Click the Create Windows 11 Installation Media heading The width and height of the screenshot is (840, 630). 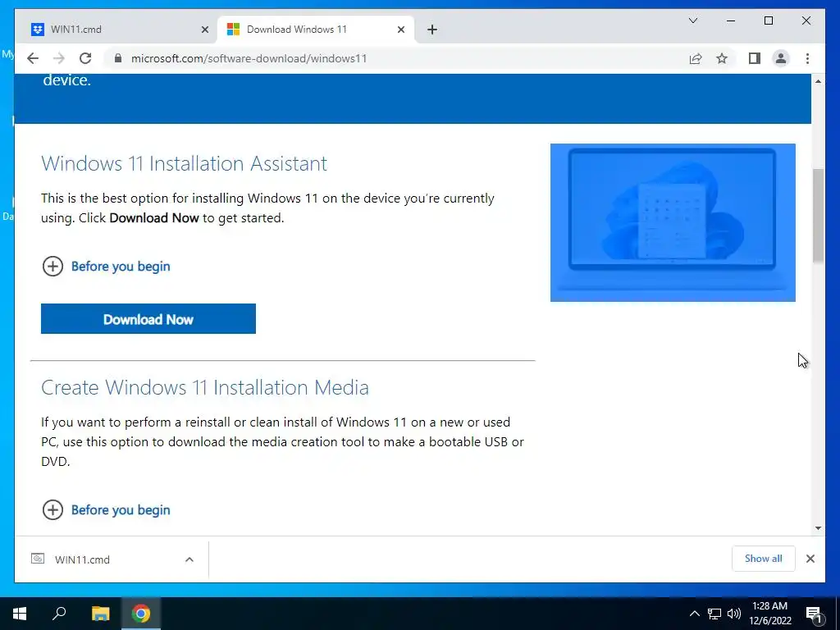click(x=205, y=387)
